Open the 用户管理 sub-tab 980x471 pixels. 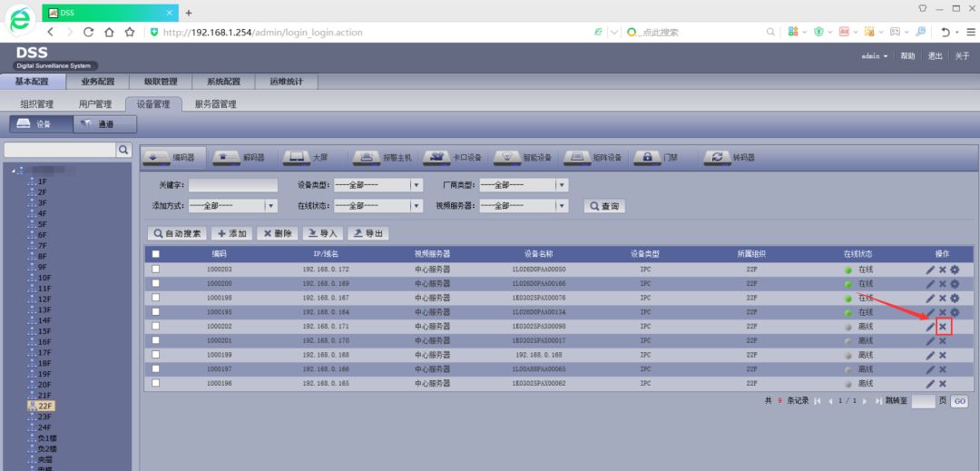(95, 104)
